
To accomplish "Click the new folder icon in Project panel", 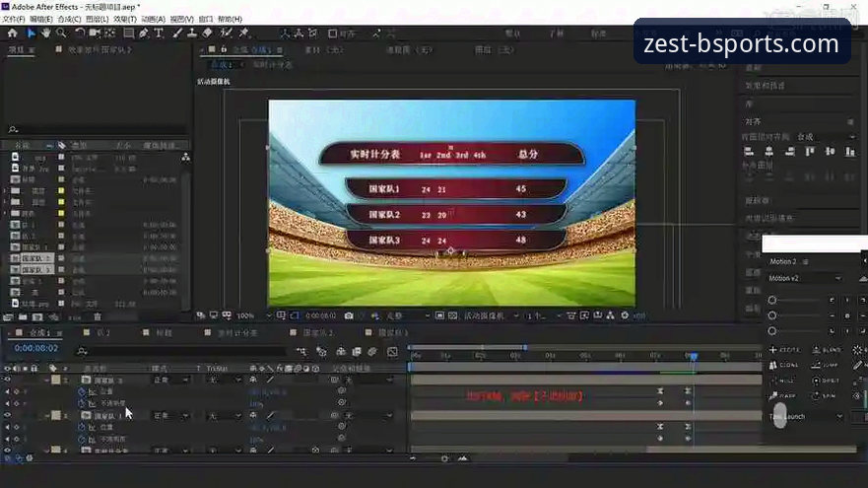I will tap(23, 317).
